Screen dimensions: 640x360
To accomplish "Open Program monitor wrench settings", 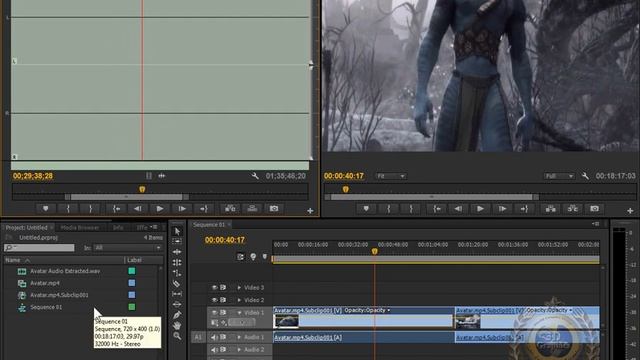I will (x=585, y=176).
